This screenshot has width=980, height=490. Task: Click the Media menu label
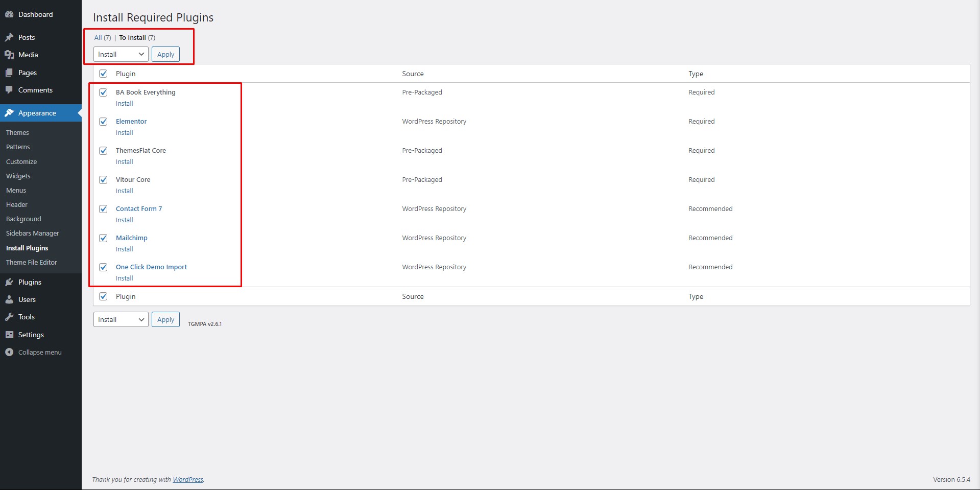pos(28,55)
